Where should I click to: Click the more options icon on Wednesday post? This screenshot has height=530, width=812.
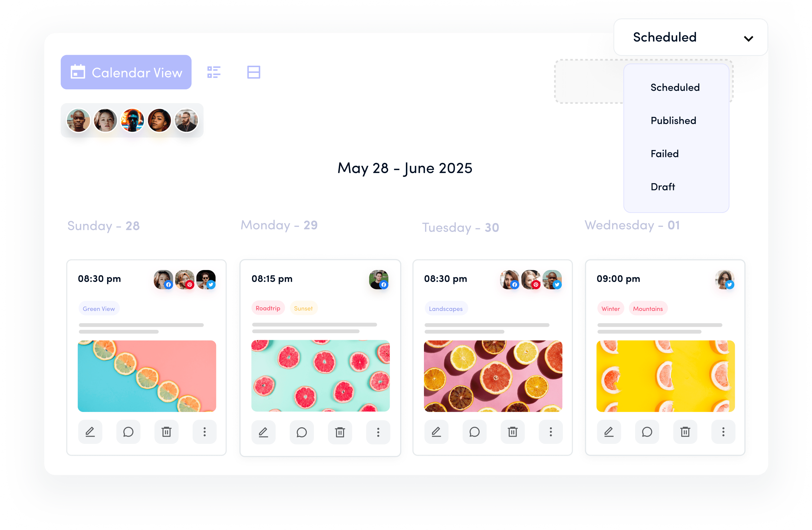coord(724,432)
